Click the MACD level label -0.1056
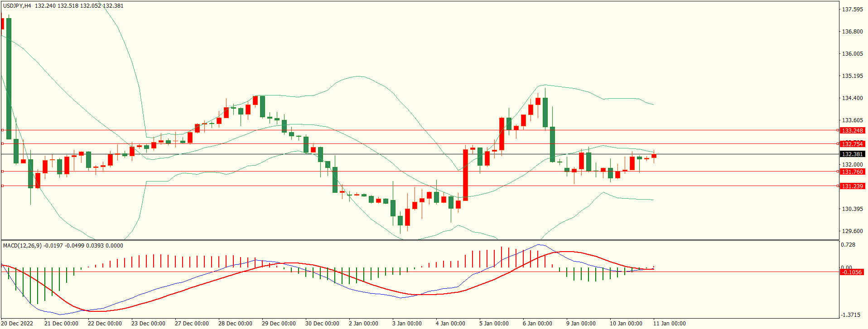This screenshot has width=868, height=329. (x=852, y=272)
